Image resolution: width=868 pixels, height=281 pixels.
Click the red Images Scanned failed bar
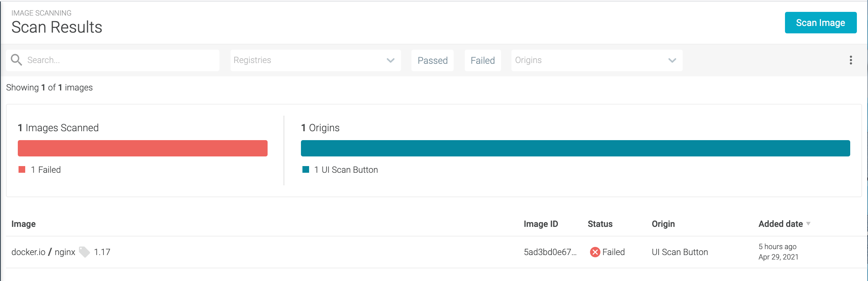(x=143, y=148)
